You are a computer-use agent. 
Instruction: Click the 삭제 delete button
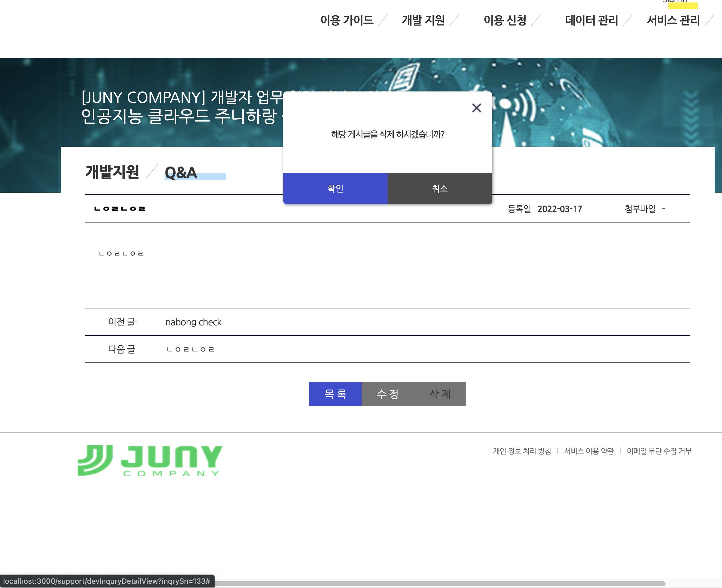pyautogui.click(x=440, y=394)
